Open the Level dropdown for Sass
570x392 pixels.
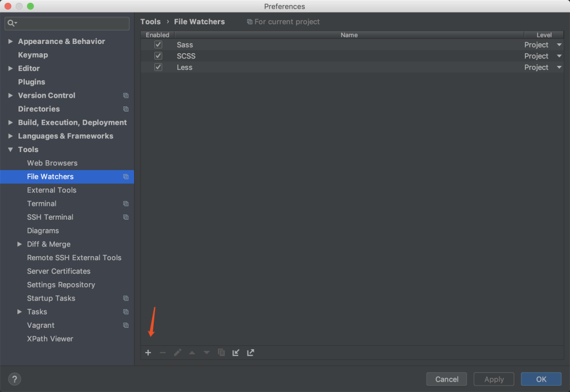[558, 45]
